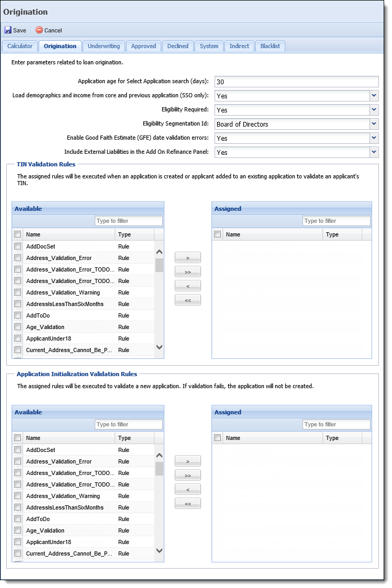Check select-all in Application Initialization Assigned header
The image size is (392, 588).
point(218,438)
